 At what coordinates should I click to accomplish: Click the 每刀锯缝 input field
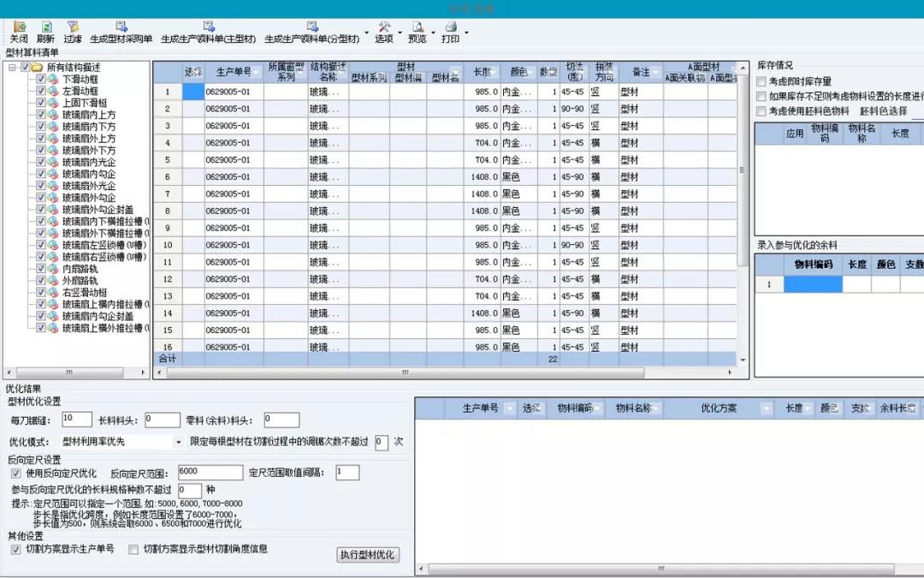77,420
